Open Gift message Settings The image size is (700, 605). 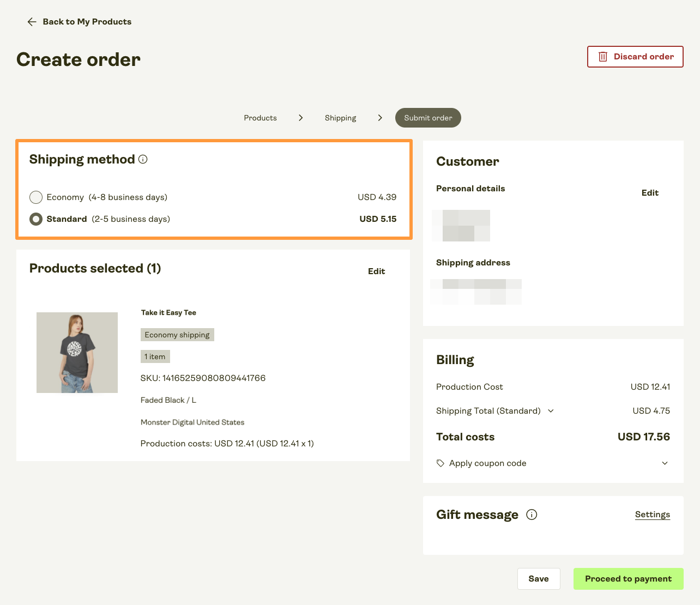[x=652, y=514]
